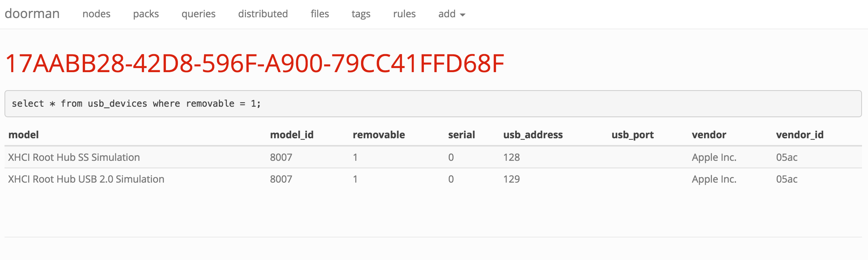
Task: Sort by the usb_address column header
Action: click(x=534, y=135)
